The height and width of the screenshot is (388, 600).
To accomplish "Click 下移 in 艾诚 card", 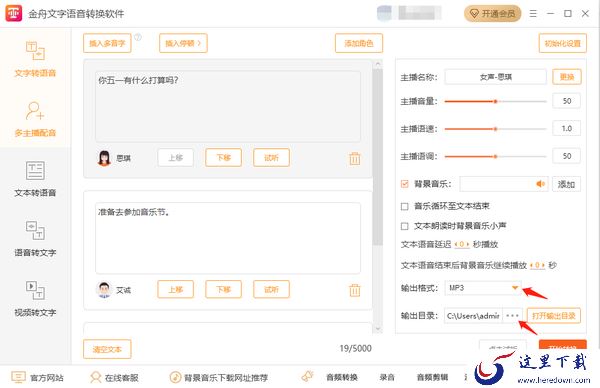I will (223, 290).
